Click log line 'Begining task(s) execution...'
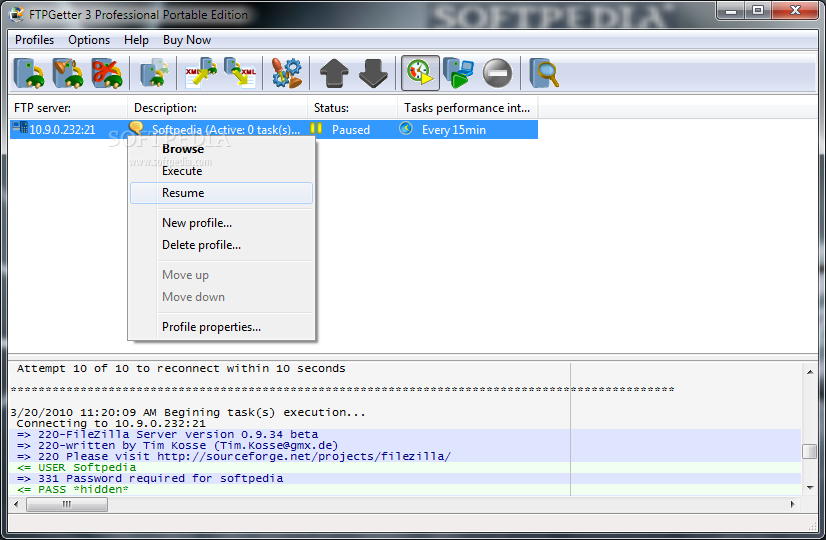Viewport: 826px width, 540px height. 188,413
